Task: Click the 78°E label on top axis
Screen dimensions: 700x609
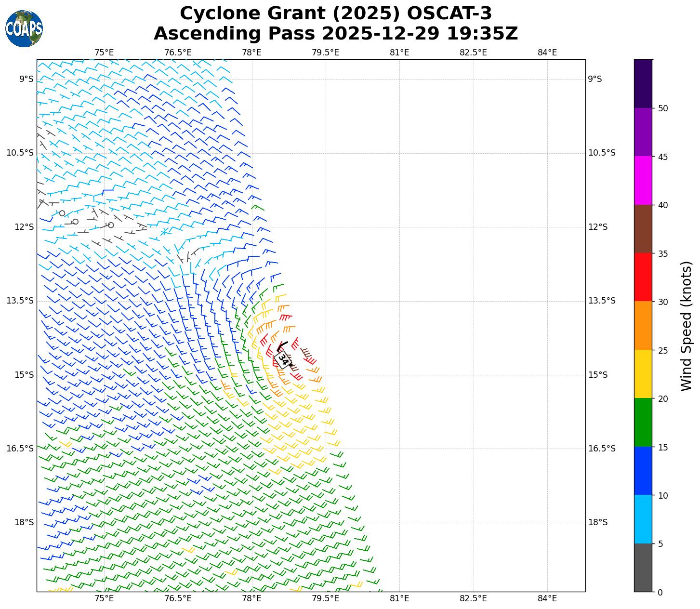Action: pyautogui.click(x=251, y=53)
